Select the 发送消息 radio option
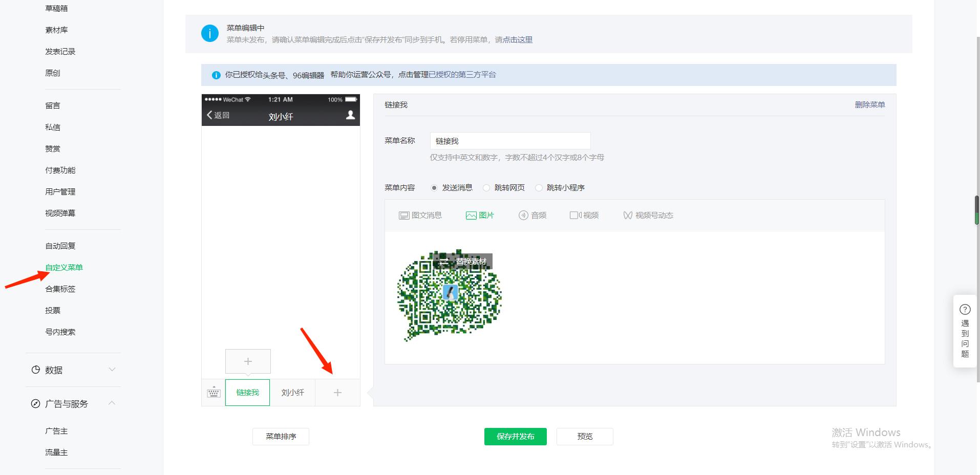 tap(434, 187)
